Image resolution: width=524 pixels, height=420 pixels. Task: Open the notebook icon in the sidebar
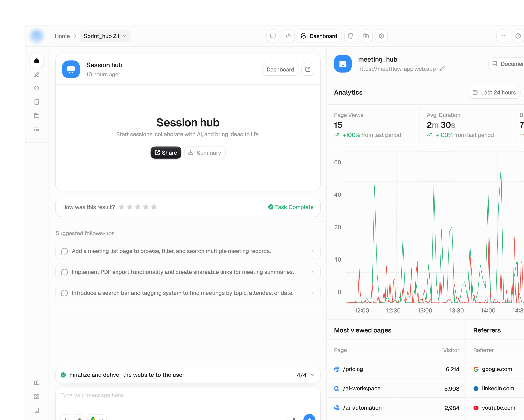(37, 102)
